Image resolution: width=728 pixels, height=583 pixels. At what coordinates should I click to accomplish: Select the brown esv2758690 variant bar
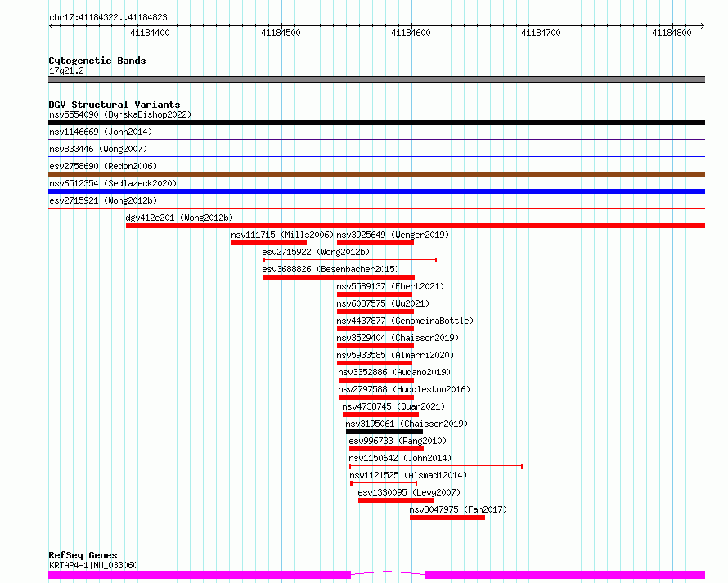[x=376, y=174]
